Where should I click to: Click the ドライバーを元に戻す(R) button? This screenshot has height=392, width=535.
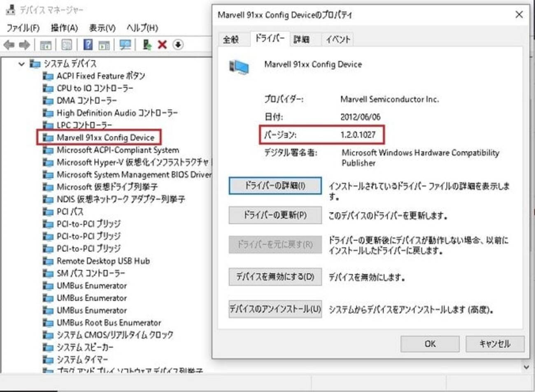275,245
